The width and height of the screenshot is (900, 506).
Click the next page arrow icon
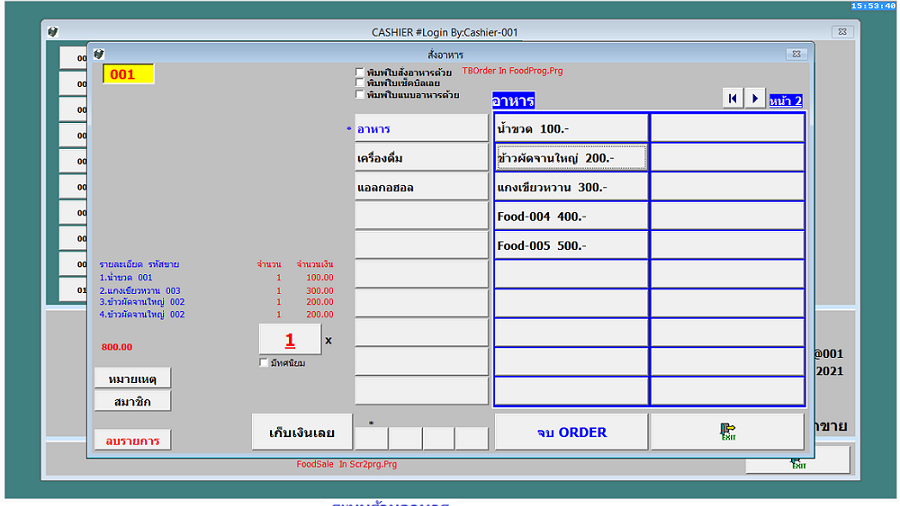pos(755,98)
